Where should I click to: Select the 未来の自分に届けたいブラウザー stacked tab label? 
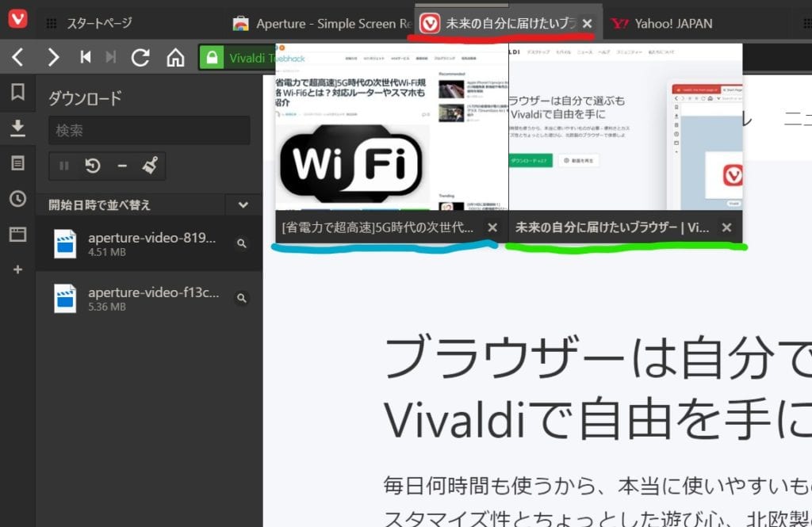pos(612,227)
